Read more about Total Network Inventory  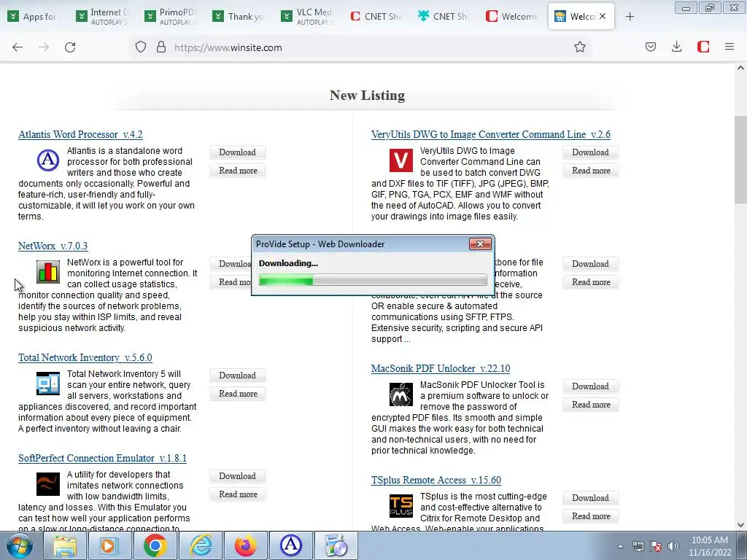click(237, 394)
